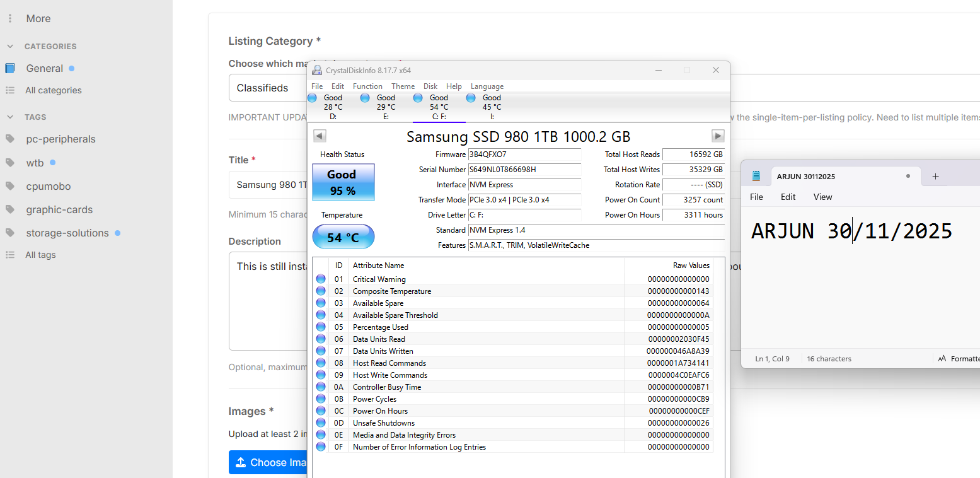
Task: Open Notepad's Edit menu
Action: coord(788,197)
